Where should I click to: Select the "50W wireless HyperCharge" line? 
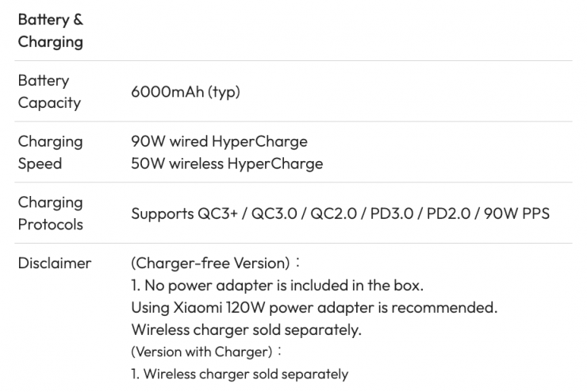[227, 164]
